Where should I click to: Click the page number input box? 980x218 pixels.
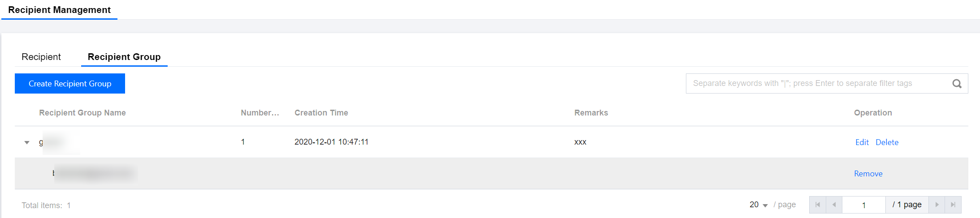tap(863, 205)
